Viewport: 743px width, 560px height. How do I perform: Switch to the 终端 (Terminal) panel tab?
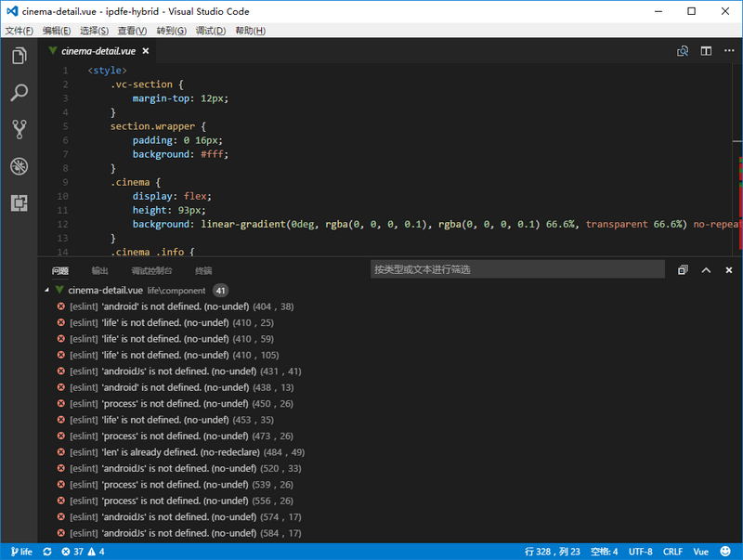click(203, 270)
